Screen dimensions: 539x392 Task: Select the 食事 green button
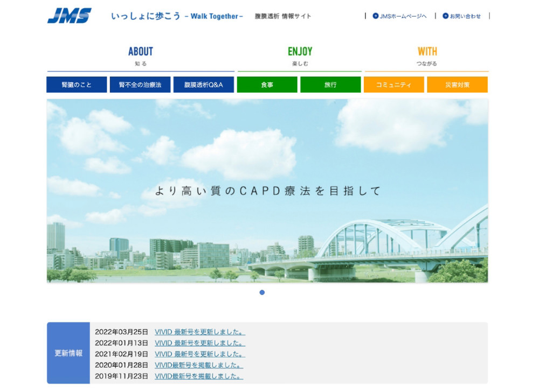click(267, 85)
